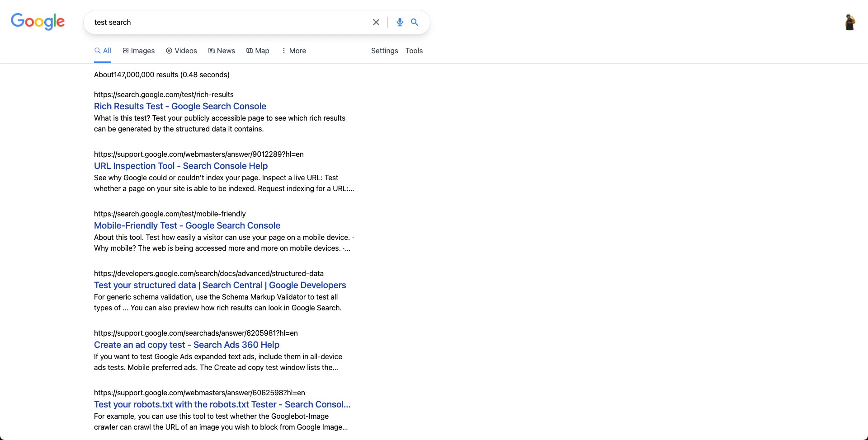
Task: Click snippet starting 'If you want to test Google Ads'
Action: (x=218, y=362)
